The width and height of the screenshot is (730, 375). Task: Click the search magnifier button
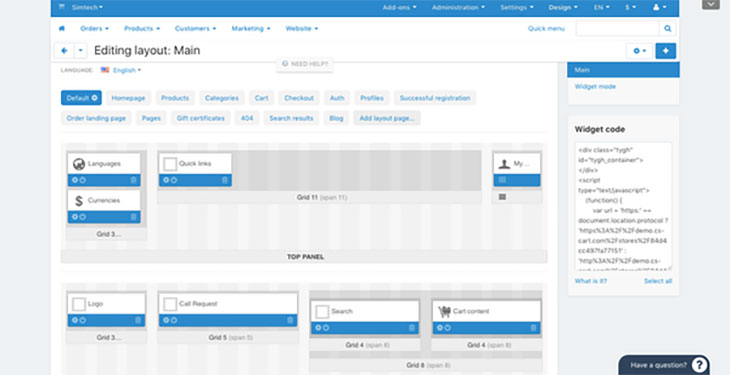[x=668, y=28]
